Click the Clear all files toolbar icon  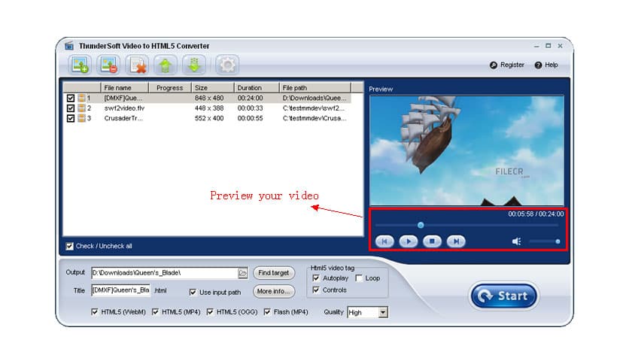coord(137,65)
